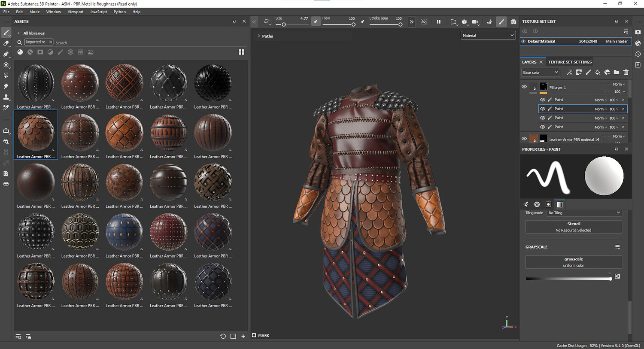Add a smart mask magic wand effect
The height and width of the screenshot is (349, 644).
click(569, 72)
